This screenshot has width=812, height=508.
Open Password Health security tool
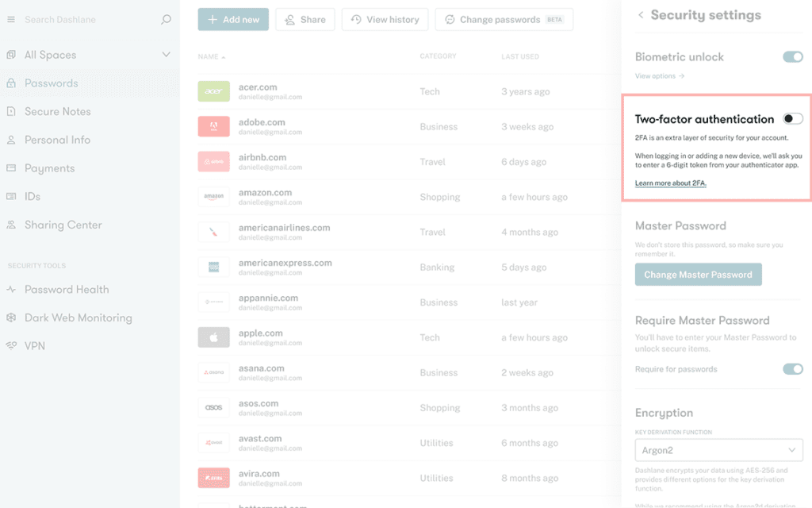pos(65,289)
